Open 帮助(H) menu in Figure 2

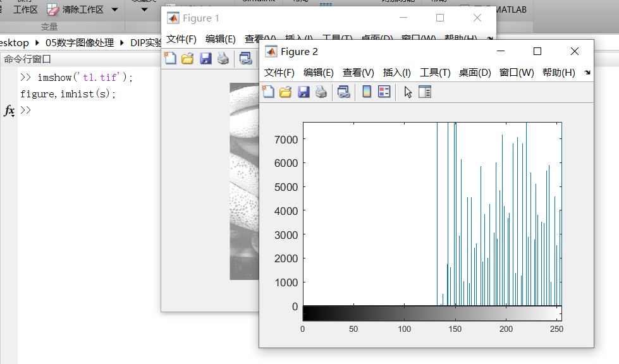[x=558, y=73]
